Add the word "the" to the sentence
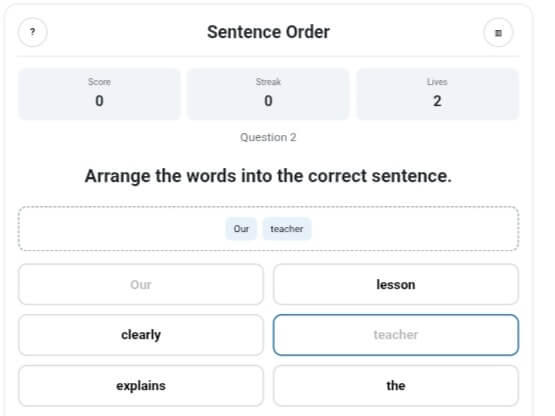Screen dimensions: 555x416 396,386
